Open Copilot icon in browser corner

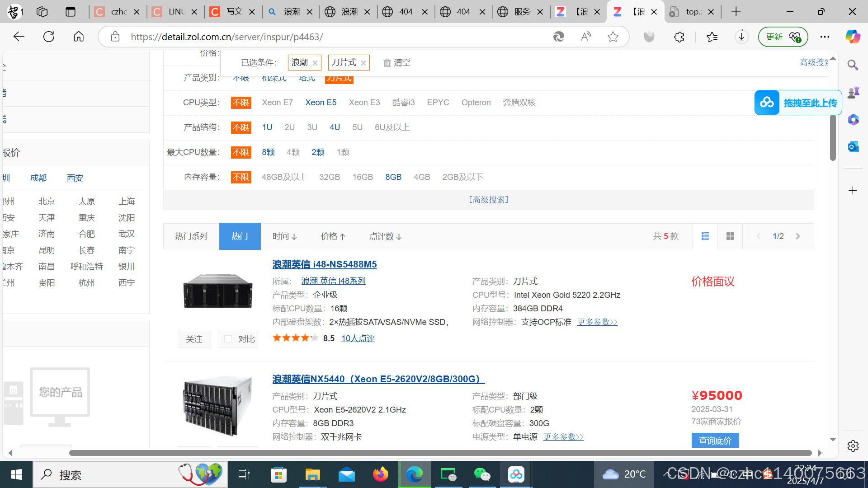coord(853,37)
